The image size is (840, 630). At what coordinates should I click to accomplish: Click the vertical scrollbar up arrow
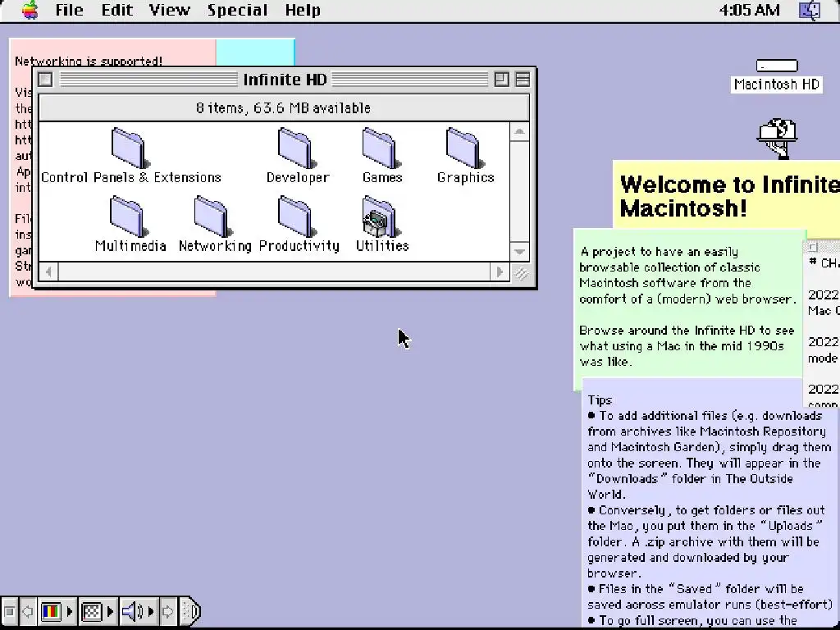519,131
